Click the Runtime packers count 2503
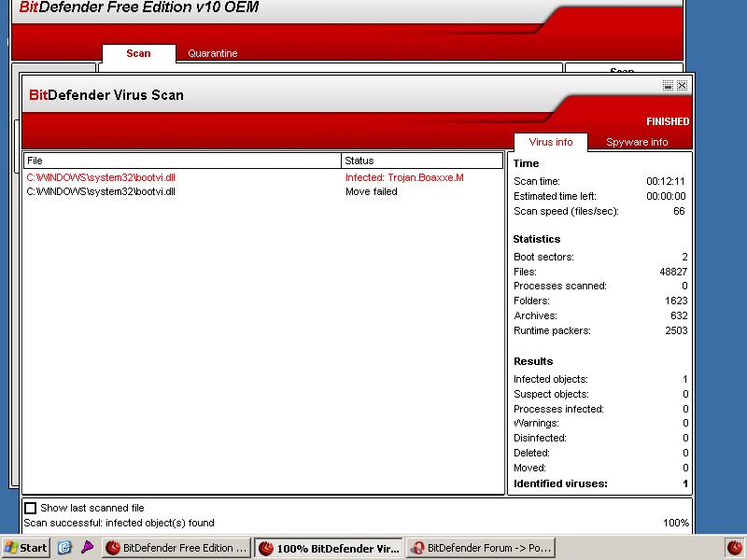 point(676,330)
